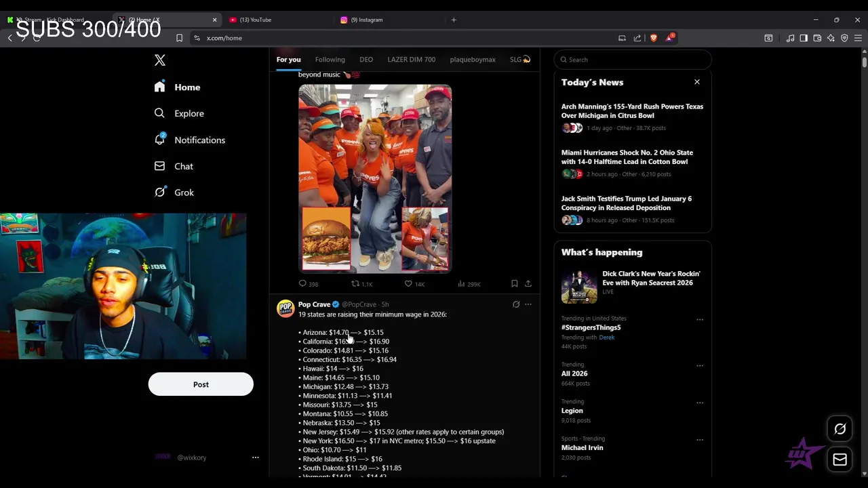The height and width of the screenshot is (488, 868).
Task: Bookmark this page in the address bar
Action: pyautogui.click(x=179, y=38)
